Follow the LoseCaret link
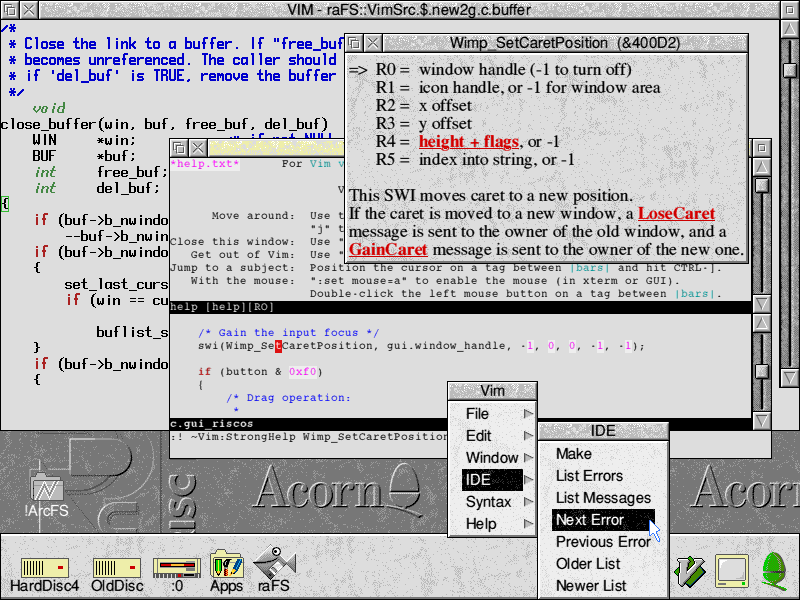The width and height of the screenshot is (800, 600). [676, 214]
